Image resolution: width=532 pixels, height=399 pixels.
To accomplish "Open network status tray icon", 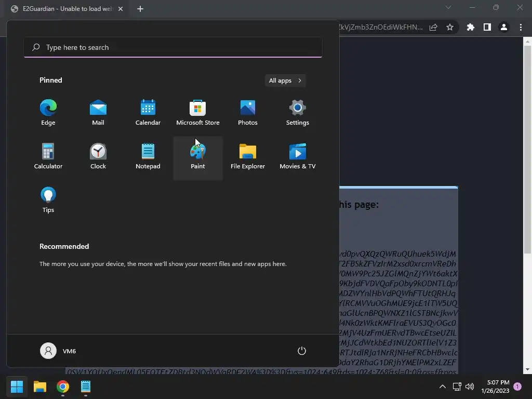I will tap(457, 387).
